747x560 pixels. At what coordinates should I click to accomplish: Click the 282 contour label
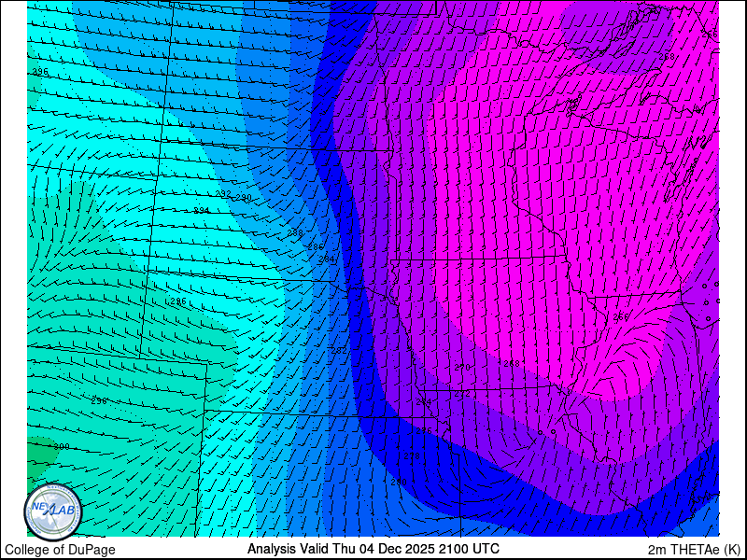(339, 351)
